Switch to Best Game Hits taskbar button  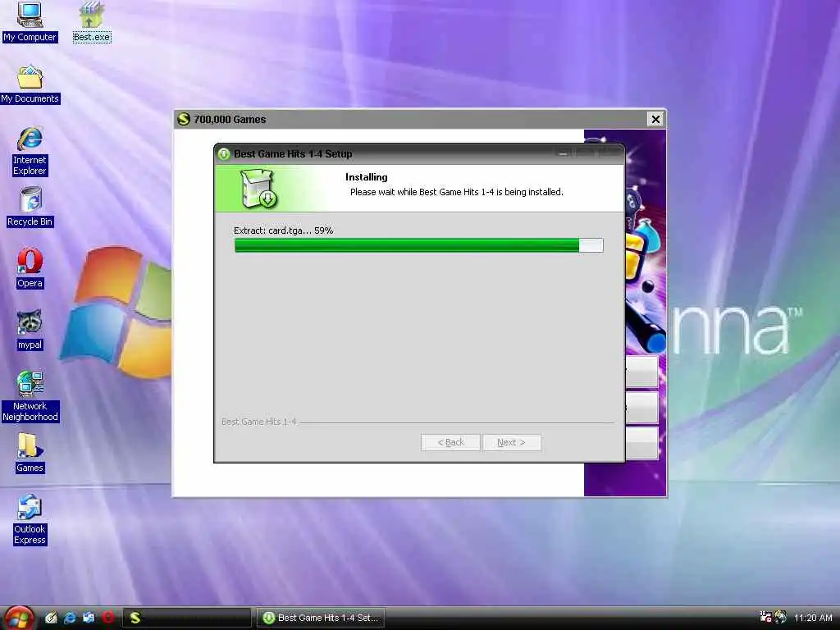[321, 618]
